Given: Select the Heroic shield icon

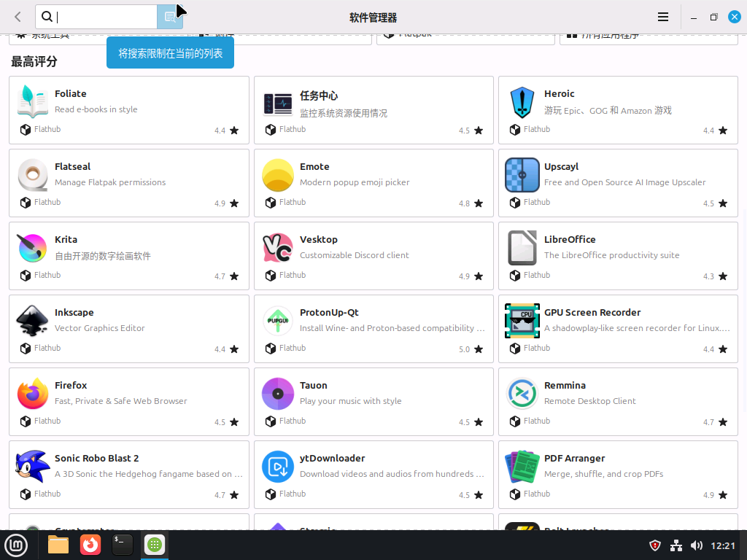Looking at the screenshot, I should click(x=522, y=102).
